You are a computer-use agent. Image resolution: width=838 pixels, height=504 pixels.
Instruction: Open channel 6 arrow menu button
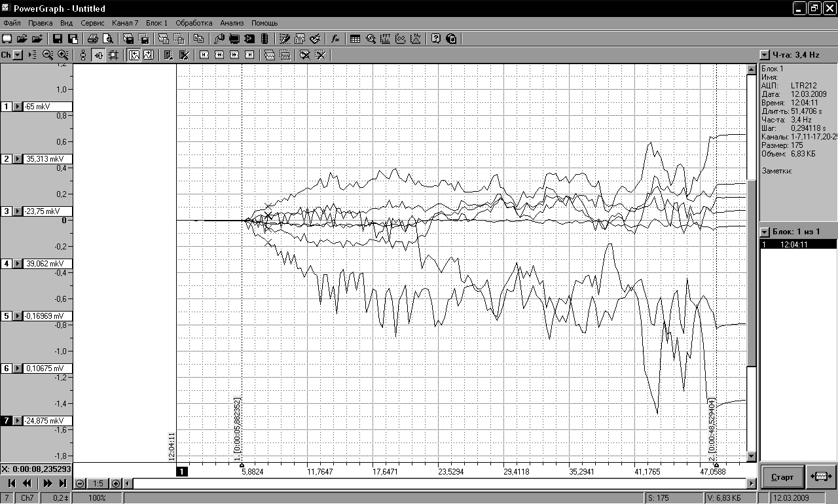pos(18,369)
